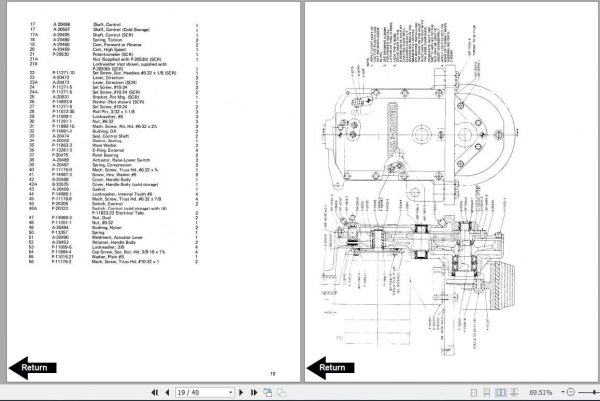Viewport: 600px width, 401px height.
Task: Click the zoom out minus button
Action: (571, 392)
